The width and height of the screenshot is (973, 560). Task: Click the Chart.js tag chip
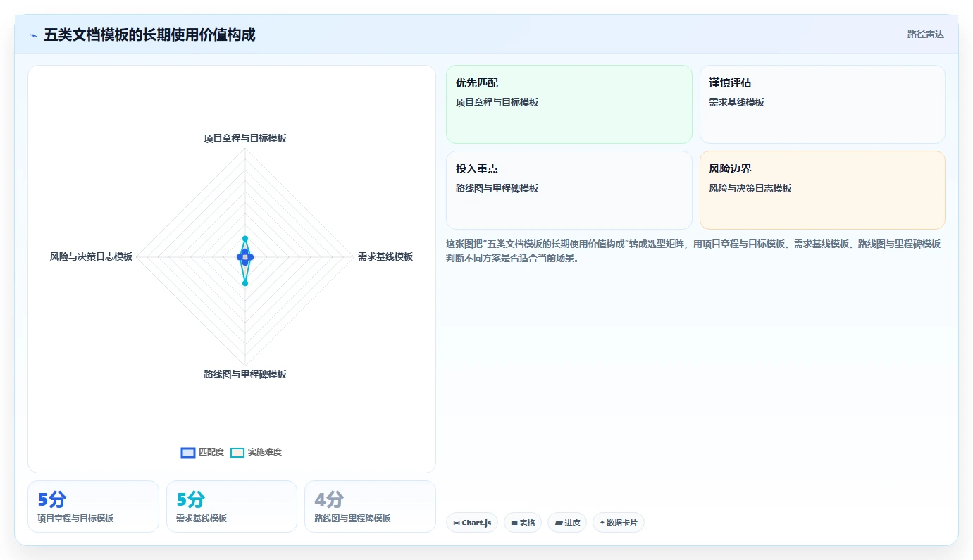pos(472,523)
